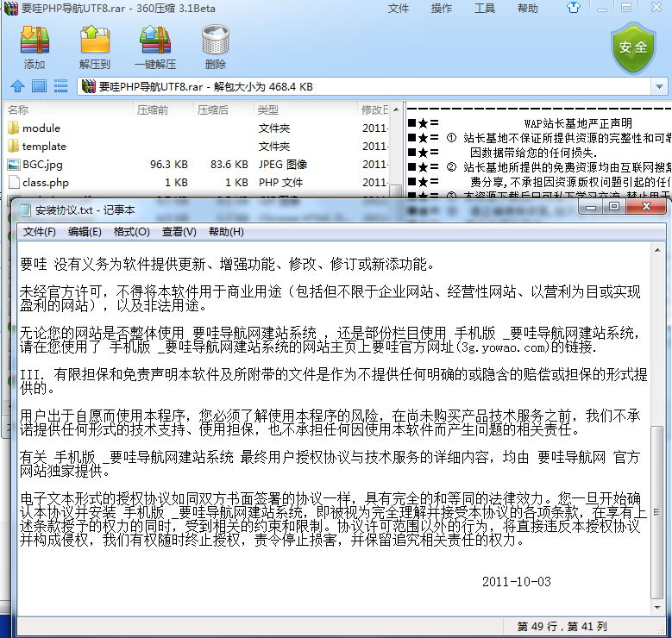Open the 工具 menu in 360压缩
The width and height of the screenshot is (672, 638).
(x=485, y=9)
